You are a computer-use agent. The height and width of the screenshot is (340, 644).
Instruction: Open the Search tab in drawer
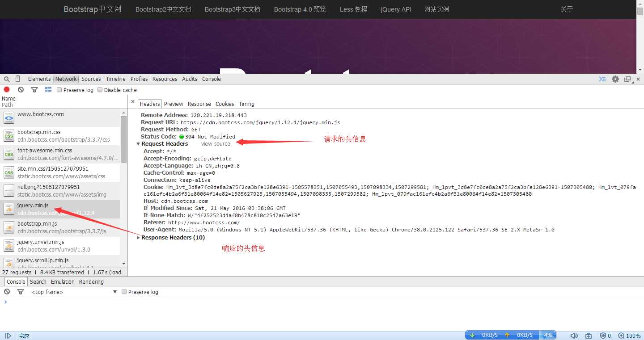pyautogui.click(x=38, y=282)
